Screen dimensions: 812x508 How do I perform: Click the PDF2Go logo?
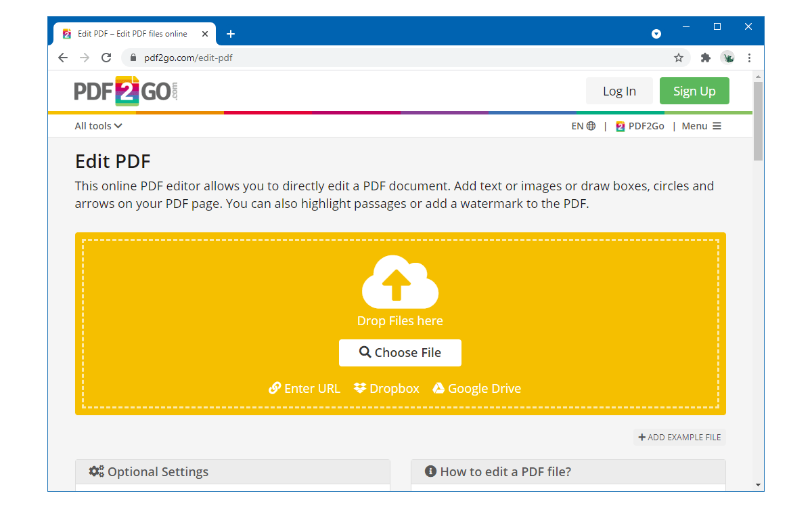point(126,91)
